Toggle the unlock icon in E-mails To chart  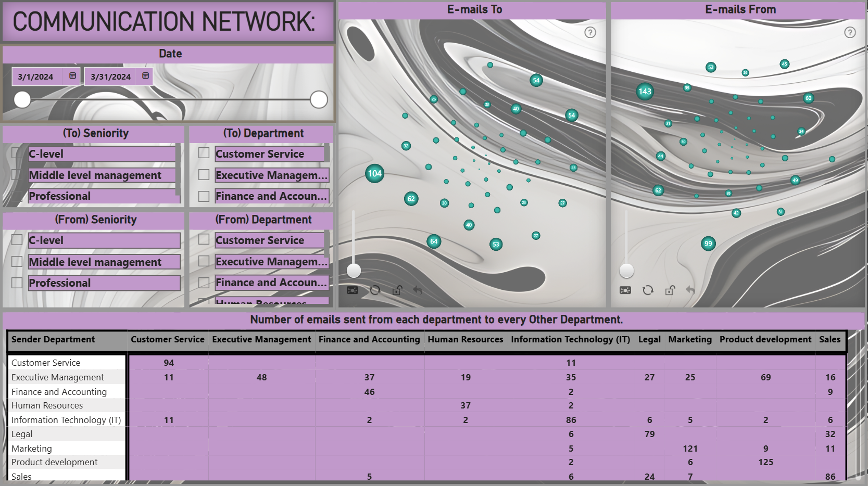(397, 290)
